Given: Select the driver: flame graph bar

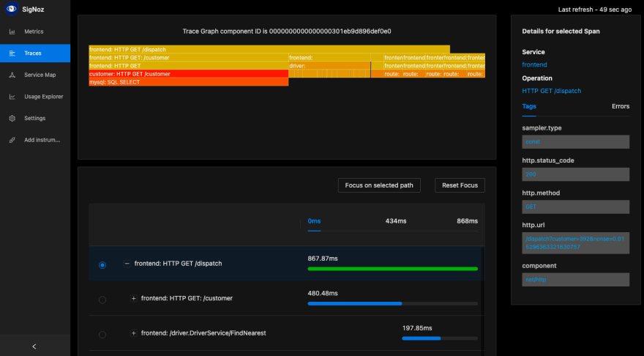Looking at the screenshot, I should point(329,66).
